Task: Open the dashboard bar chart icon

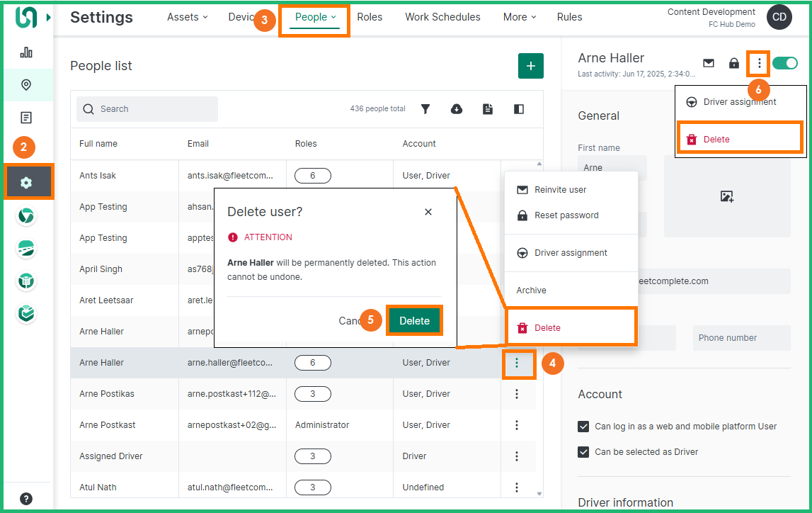Action: (x=26, y=52)
